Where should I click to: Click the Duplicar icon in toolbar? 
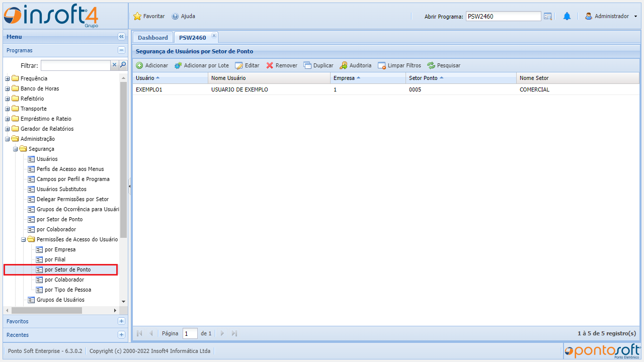307,65
